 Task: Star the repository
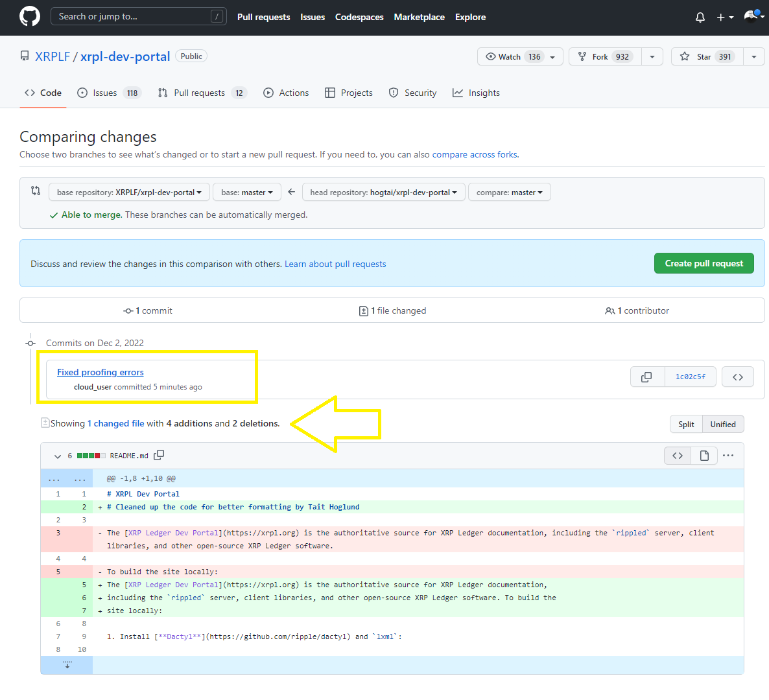point(707,57)
